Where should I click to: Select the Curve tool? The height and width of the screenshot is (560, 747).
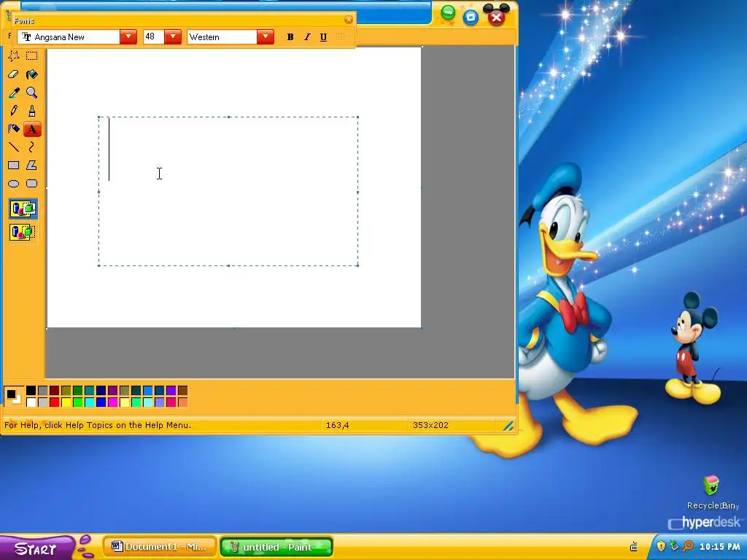pyautogui.click(x=32, y=147)
